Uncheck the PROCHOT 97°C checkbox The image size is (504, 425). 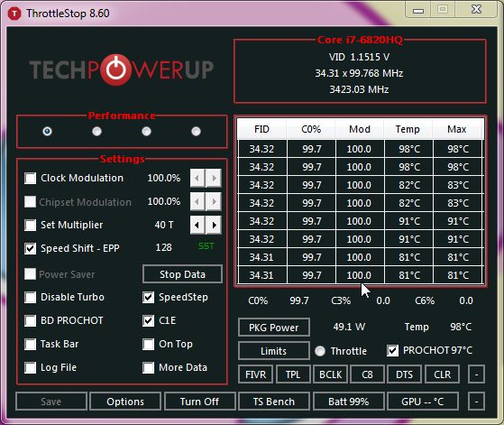[392, 350]
